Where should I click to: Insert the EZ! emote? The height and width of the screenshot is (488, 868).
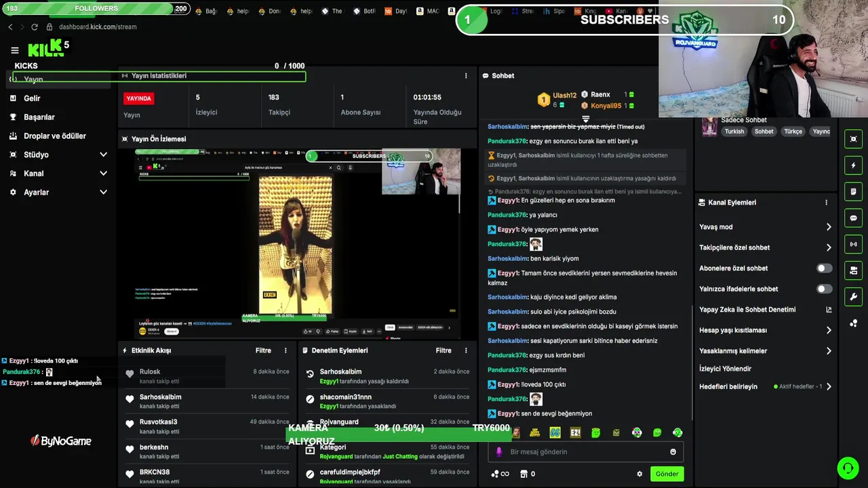(576, 432)
